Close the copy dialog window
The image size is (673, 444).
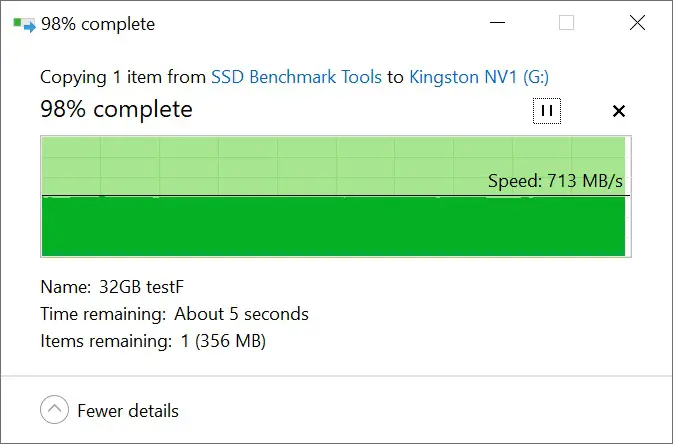click(637, 22)
